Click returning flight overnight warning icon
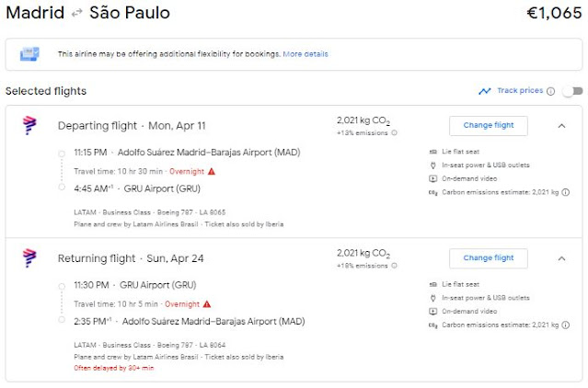Screen dimensions: 588x388 tap(207, 303)
